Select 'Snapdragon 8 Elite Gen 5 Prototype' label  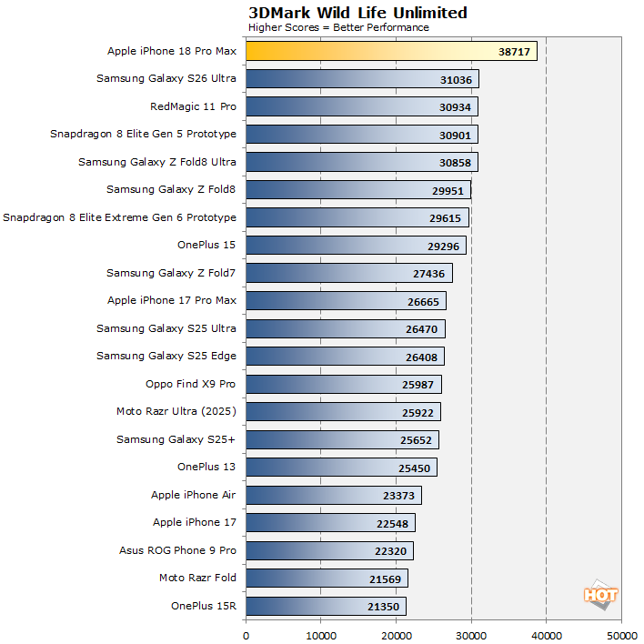point(144,134)
